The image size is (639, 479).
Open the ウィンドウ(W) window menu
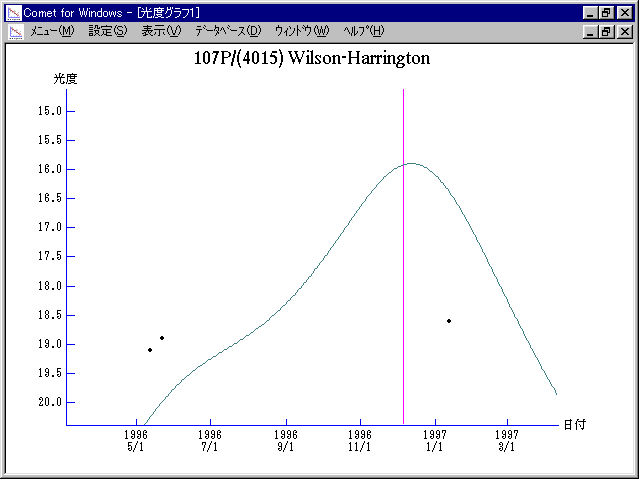tap(301, 31)
